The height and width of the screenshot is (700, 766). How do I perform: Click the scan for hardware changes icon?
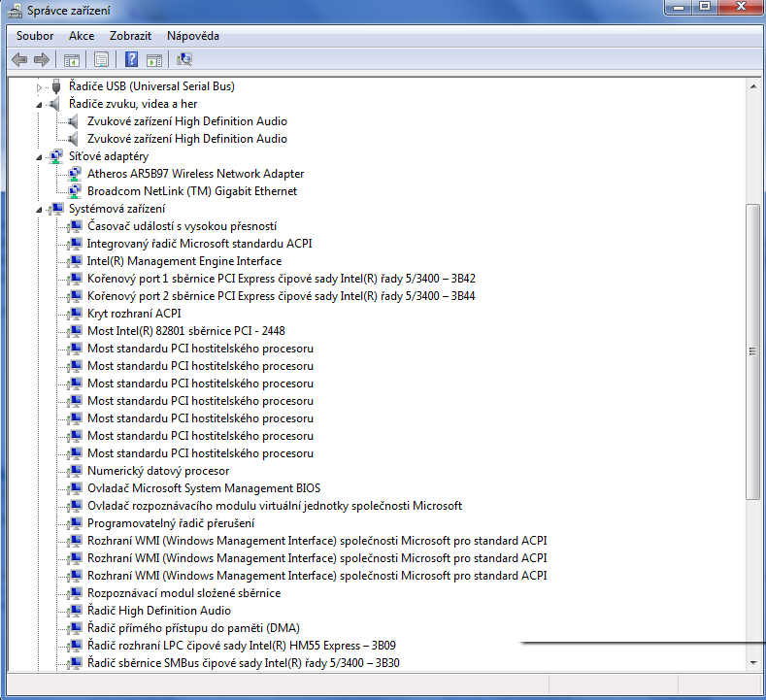pos(184,59)
